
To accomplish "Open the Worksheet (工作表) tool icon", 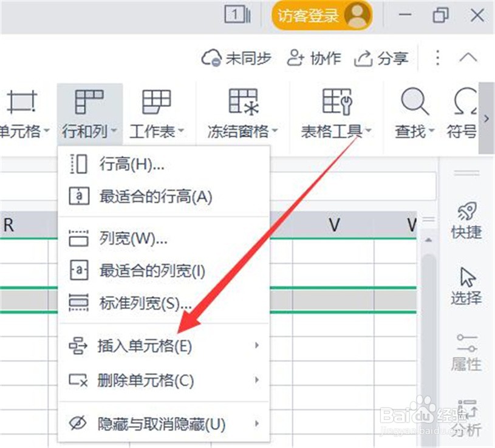I will [x=156, y=101].
